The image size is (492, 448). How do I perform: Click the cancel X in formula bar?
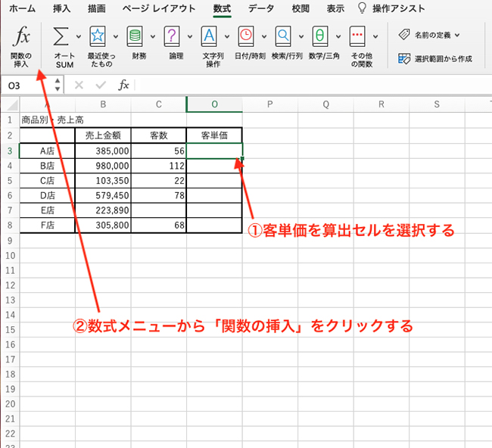(79, 85)
